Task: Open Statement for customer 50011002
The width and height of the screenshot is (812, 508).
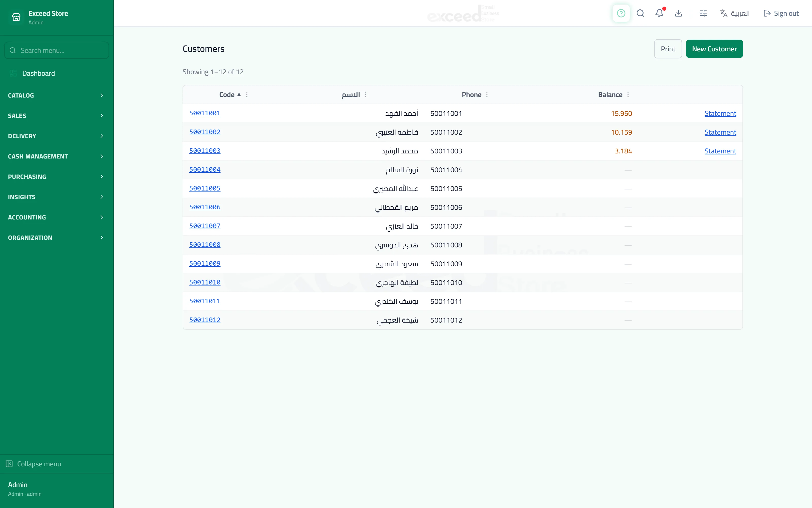Action: pos(720,132)
